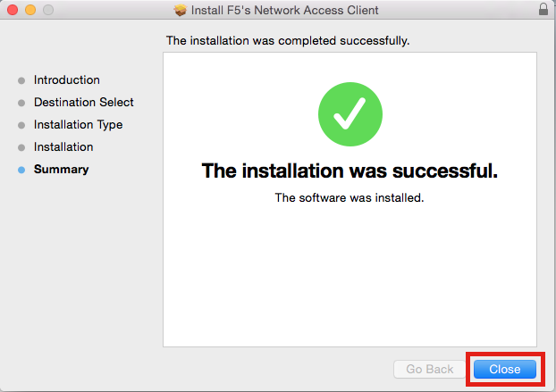The image size is (556, 392).
Task: Select the Installation step in sidebar
Action: coord(63,147)
